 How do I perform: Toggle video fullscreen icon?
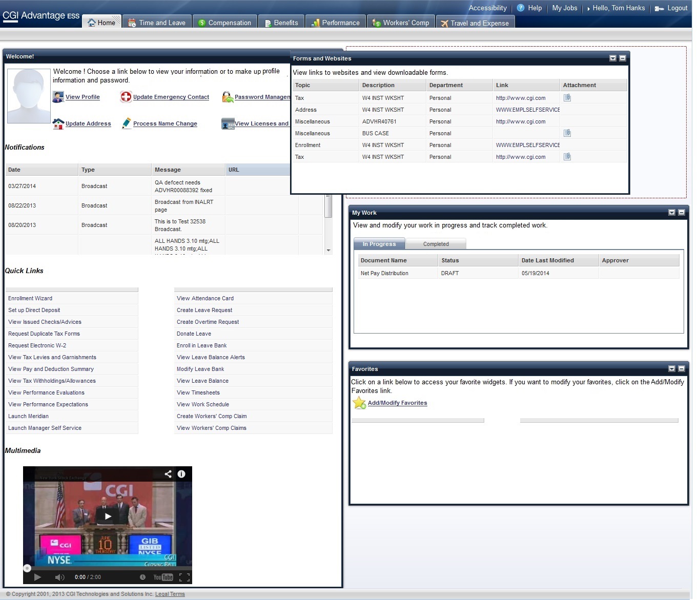(185, 577)
